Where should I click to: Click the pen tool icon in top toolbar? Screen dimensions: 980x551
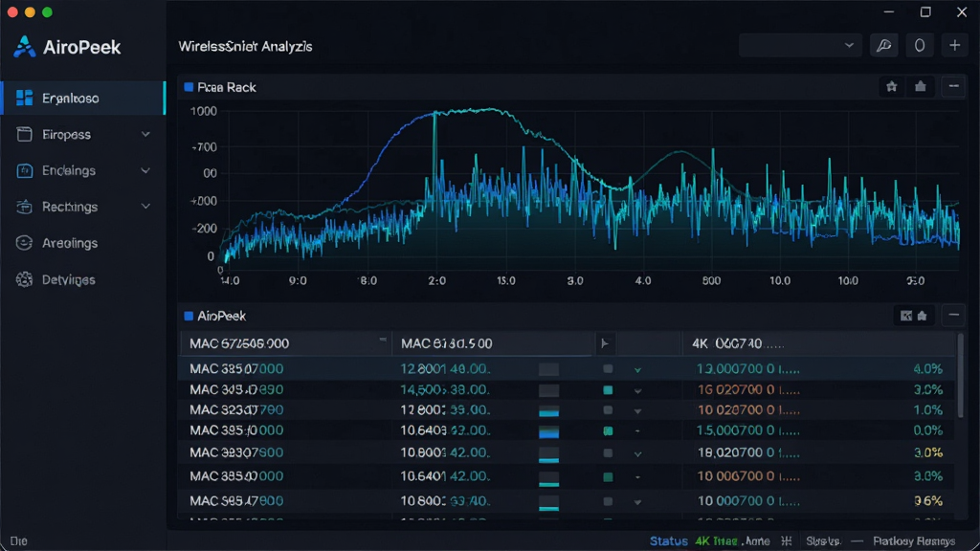(884, 46)
